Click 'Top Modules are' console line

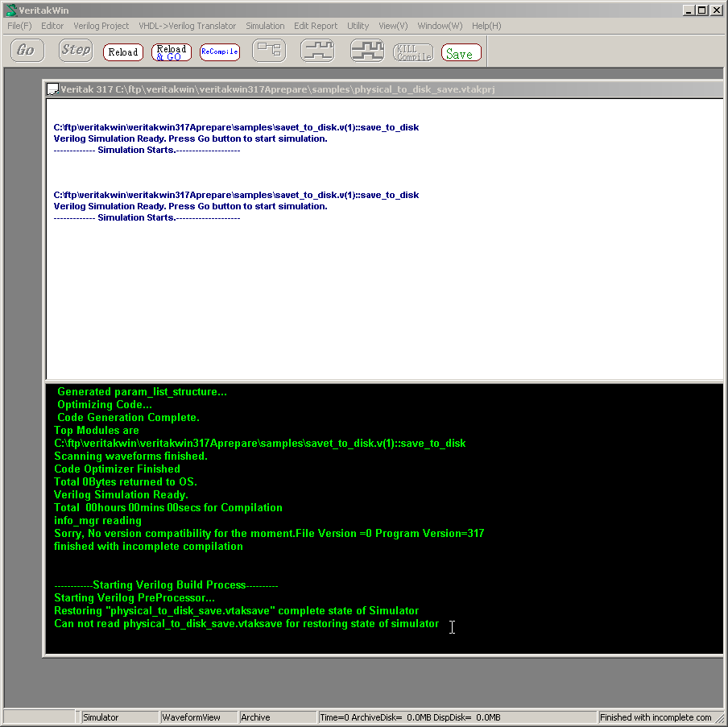coord(96,431)
